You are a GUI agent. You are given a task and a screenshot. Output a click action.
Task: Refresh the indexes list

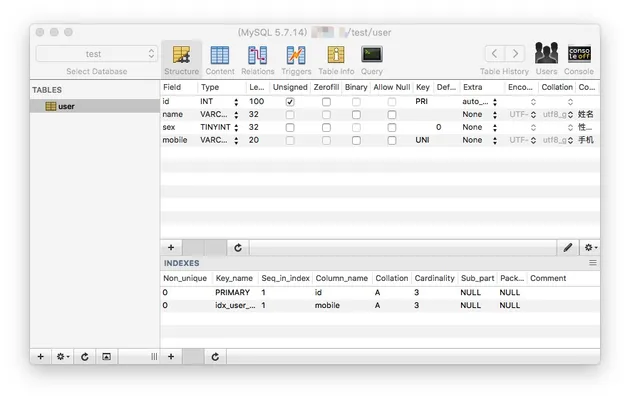pyautogui.click(x=215, y=357)
